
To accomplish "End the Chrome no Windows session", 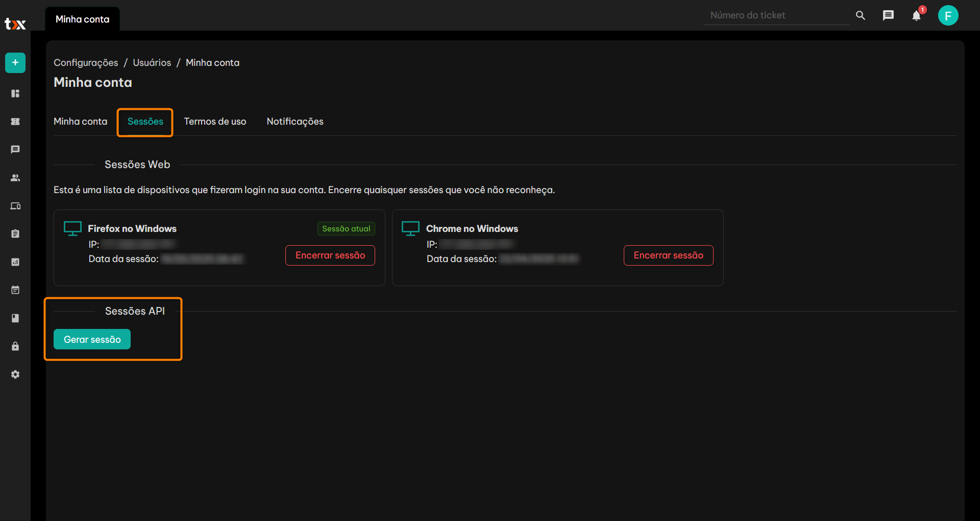I will pos(669,255).
